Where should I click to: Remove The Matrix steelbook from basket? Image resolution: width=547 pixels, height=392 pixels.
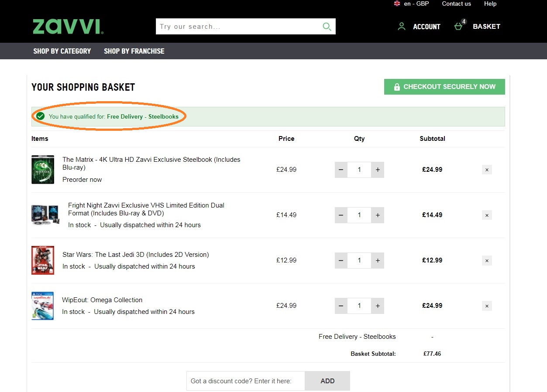(x=487, y=170)
